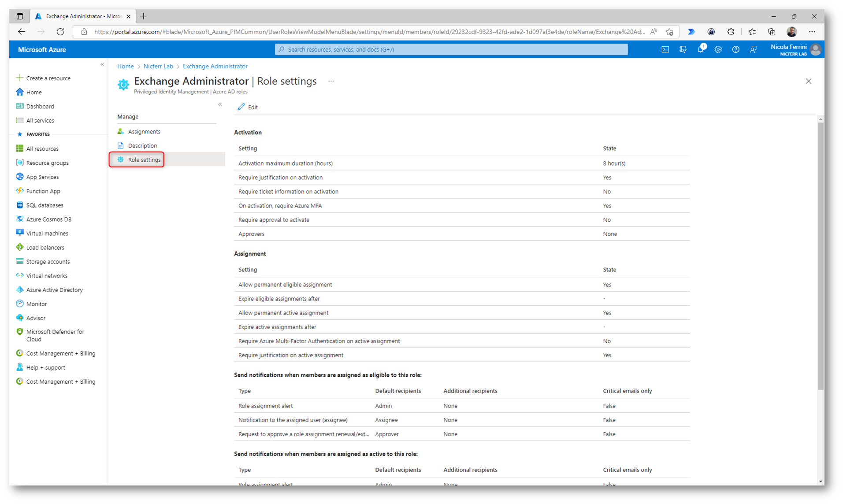Click 'Require justification on active assignment' setting
Screen dimensions: 843x504
coord(290,355)
